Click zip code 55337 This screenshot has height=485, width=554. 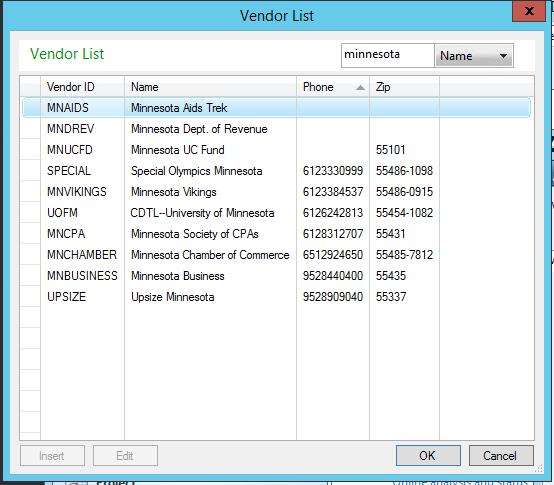click(391, 297)
